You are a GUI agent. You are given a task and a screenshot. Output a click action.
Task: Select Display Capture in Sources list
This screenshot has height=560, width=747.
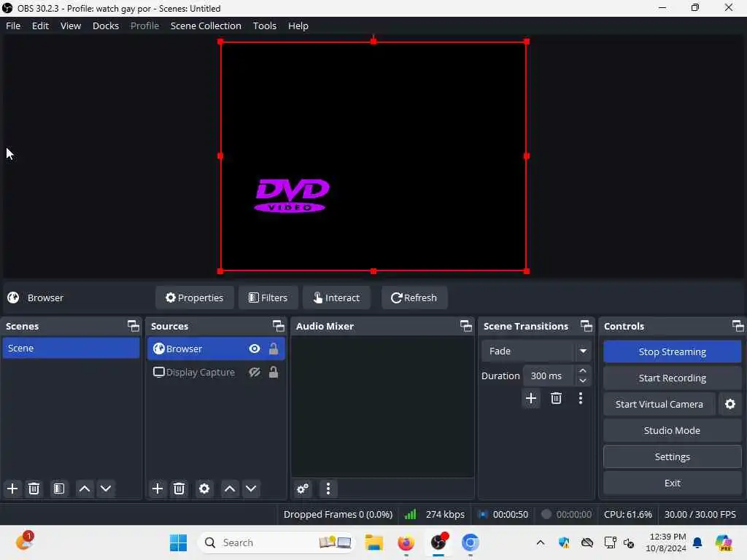(x=216, y=373)
